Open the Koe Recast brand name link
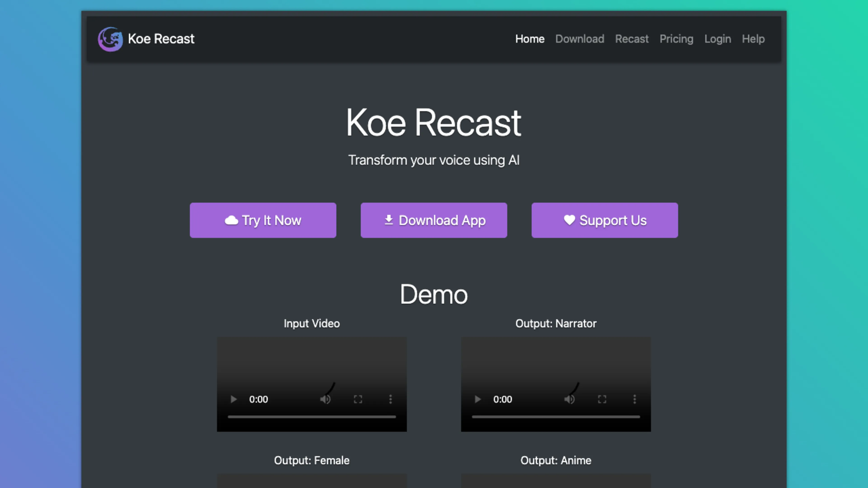This screenshot has height=488, width=868. click(x=161, y=39)
